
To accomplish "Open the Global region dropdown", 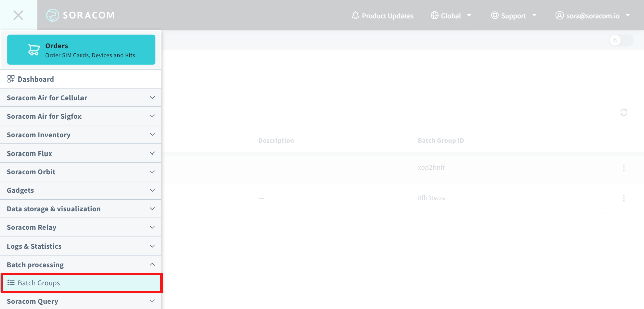I will [x=451, y=15].
